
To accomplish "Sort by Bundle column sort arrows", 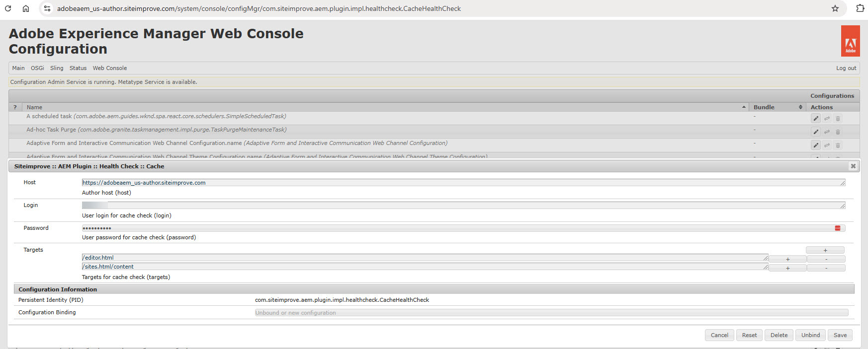I will coord(800,107).
